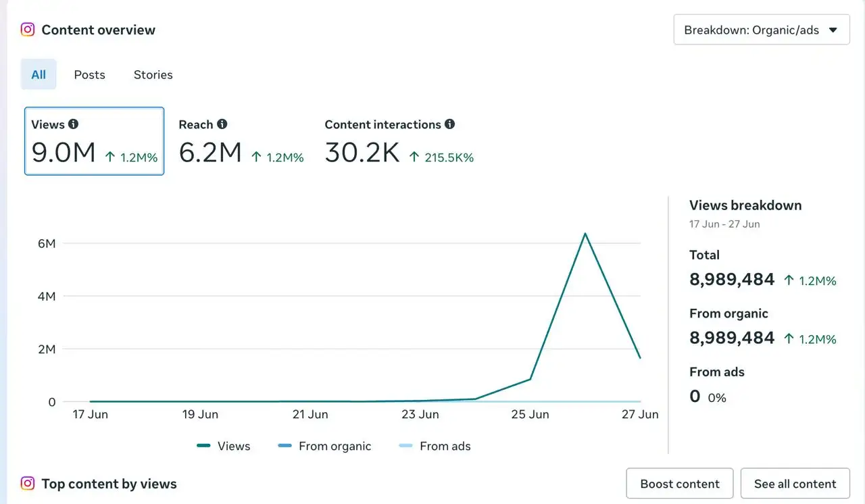Toggle the From organic legend series
Image resolution: width=865 pixels, height=504 pixels.
tap(325, 446)
